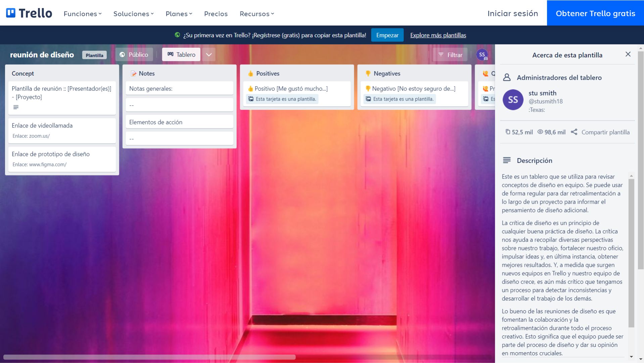Select the Tablero view button
This screenshot has height=363, width=644.
[x=181, y=54]
